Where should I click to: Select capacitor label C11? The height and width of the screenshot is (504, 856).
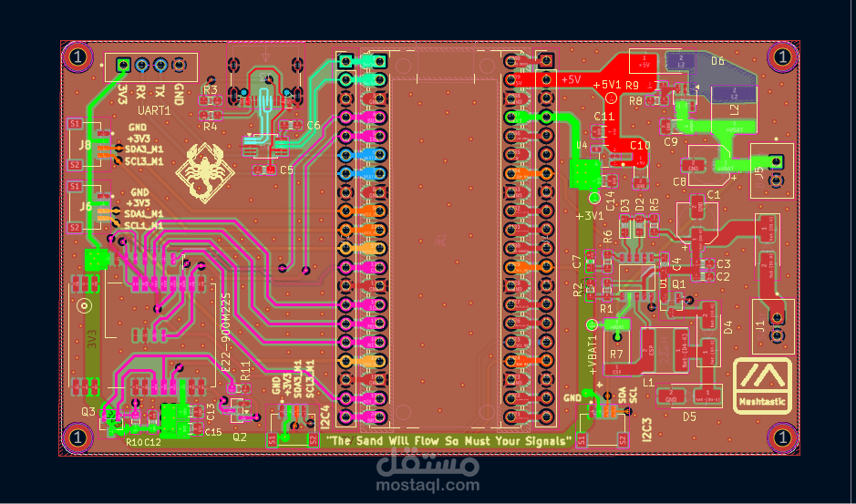click(x=604, y=117)
